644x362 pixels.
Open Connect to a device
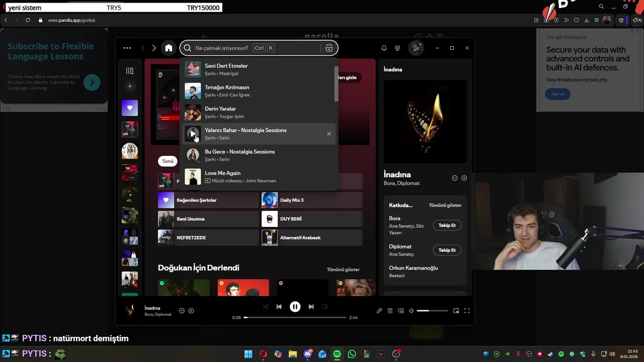tap(400, 311)
